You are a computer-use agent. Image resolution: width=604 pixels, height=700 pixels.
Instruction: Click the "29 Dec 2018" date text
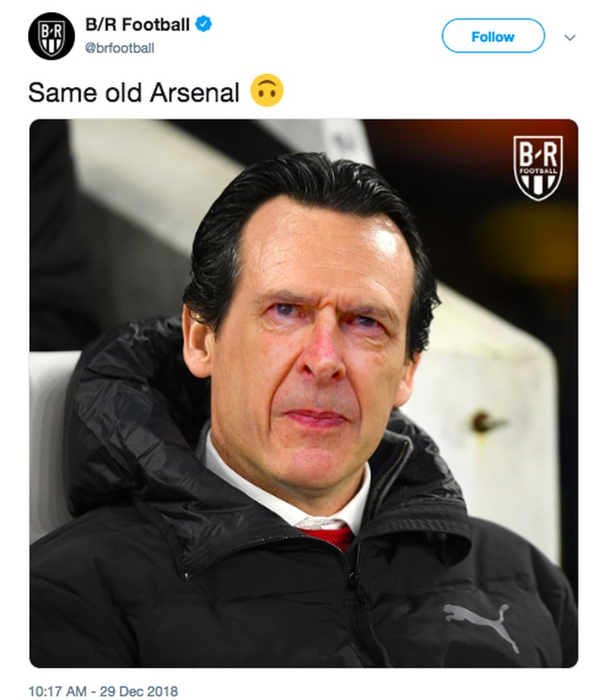[139, 691]
